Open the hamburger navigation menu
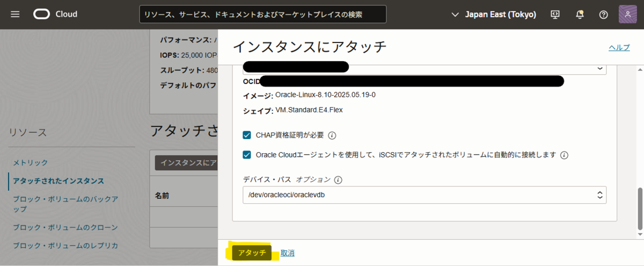The image size is (644, 266). [x=15, y=15]
